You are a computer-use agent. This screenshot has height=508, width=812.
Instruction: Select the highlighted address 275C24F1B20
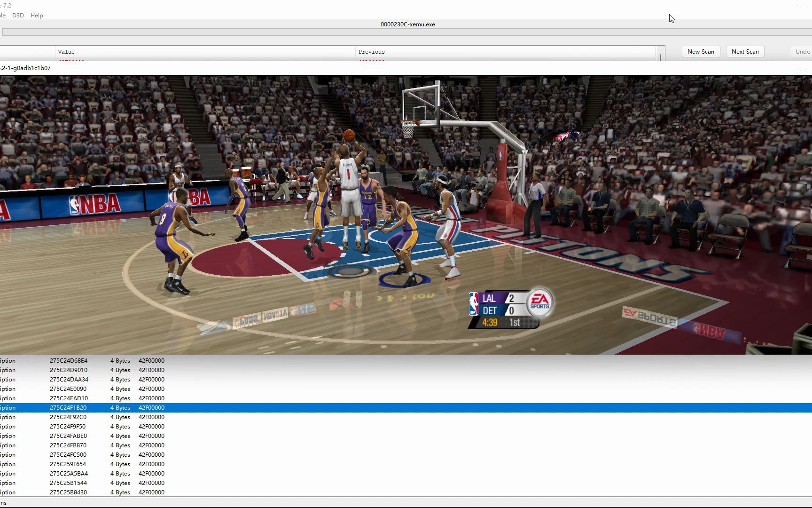(68, 407)
